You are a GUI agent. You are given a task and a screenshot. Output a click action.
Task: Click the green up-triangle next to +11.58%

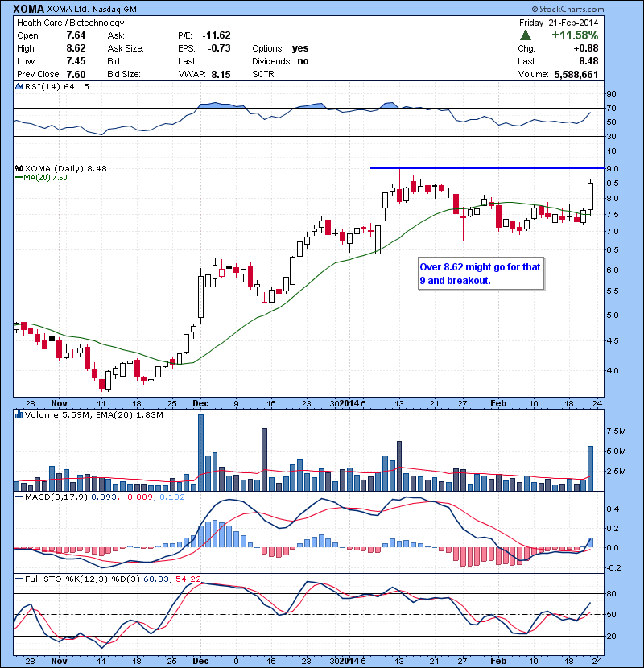526,35
